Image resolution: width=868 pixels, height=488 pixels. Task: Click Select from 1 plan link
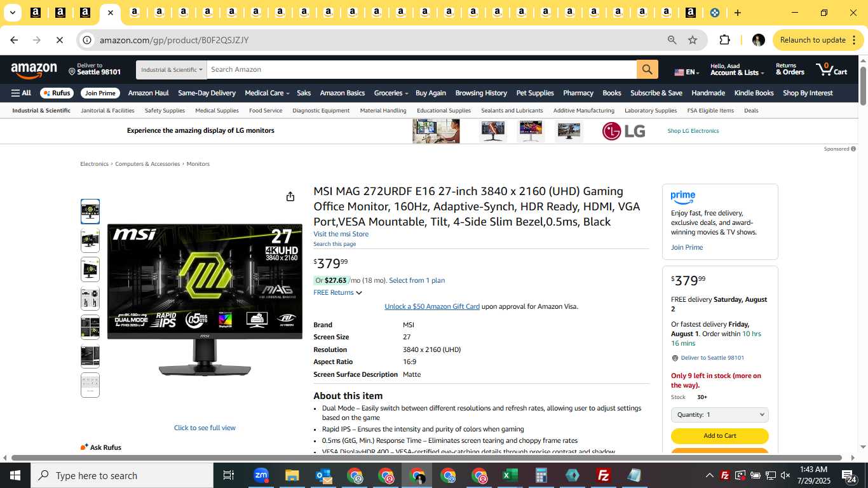tap(417, 280)
